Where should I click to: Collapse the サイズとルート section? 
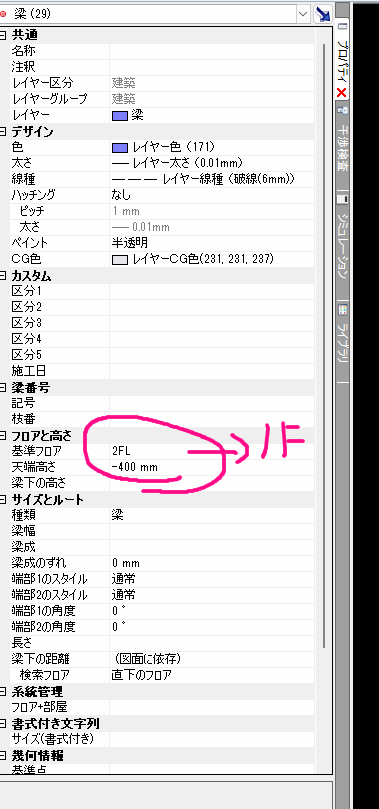click(4, 499)
